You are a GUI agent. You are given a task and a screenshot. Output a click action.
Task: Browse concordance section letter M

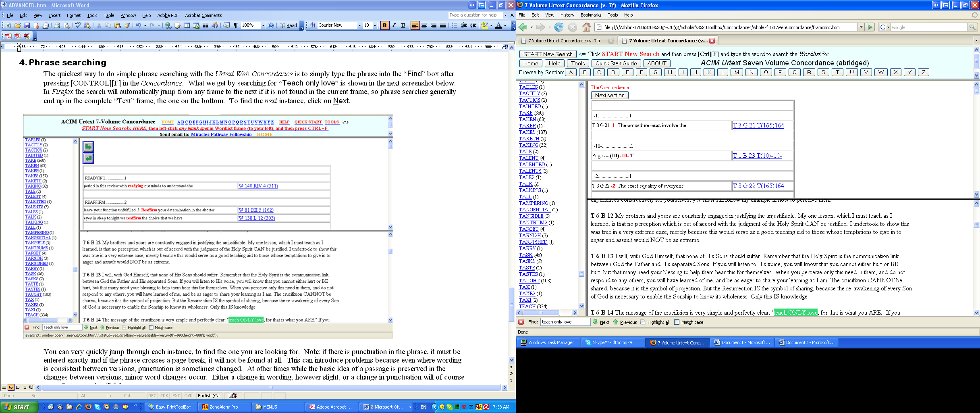737,72
